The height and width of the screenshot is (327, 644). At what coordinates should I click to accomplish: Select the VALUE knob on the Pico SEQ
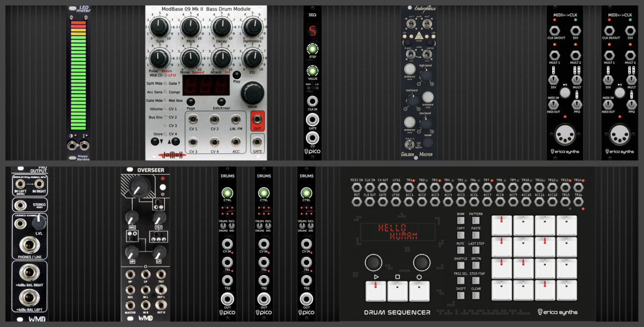(312, 71)
